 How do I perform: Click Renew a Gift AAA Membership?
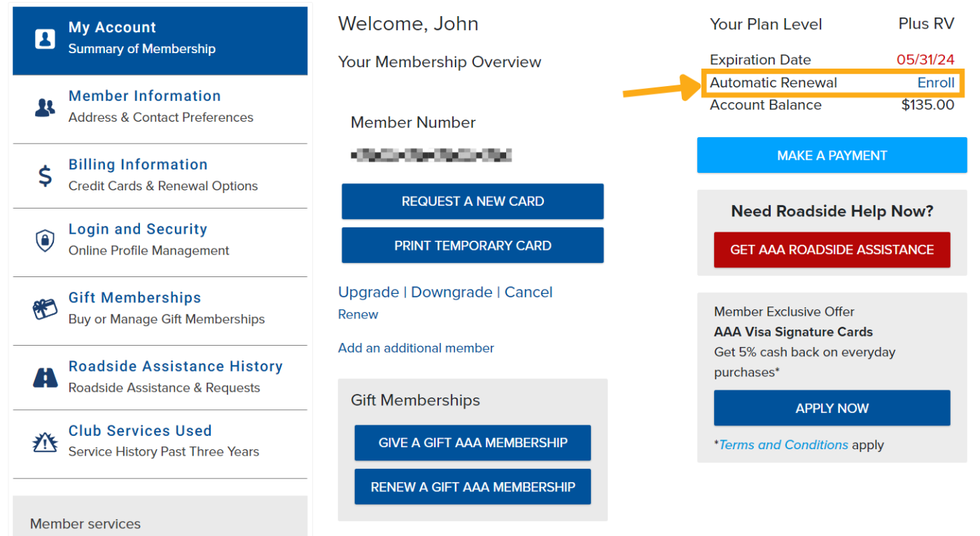472,487
